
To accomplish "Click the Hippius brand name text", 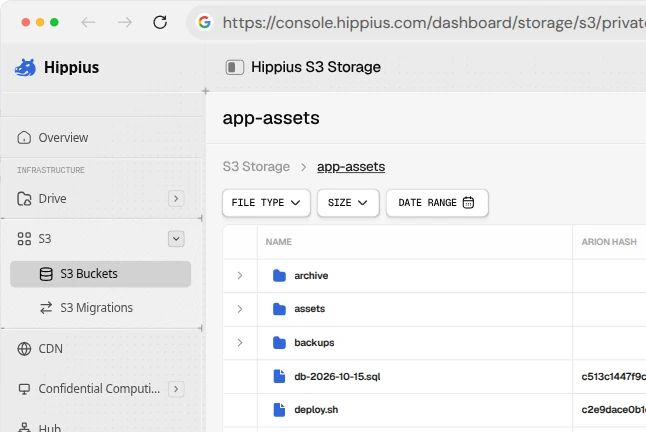I will [x=72, y=68].
